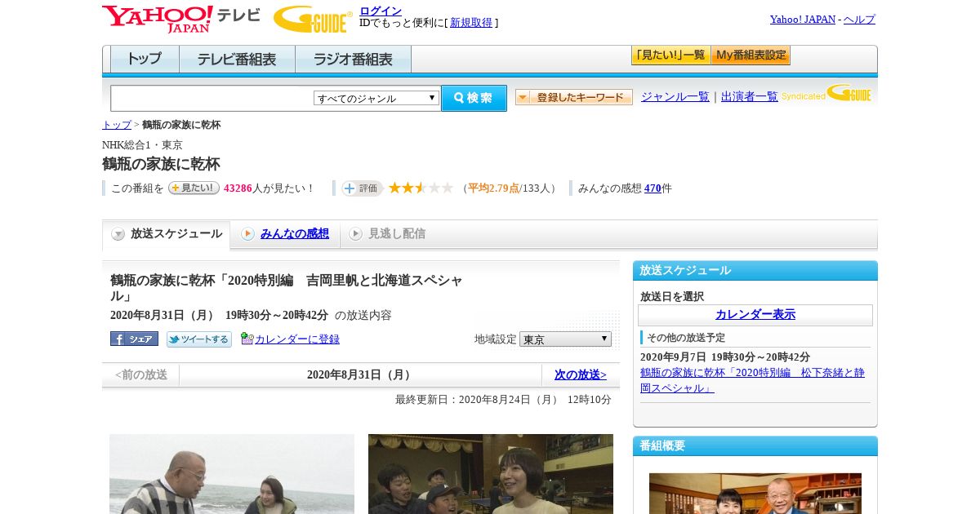Click the down-arrow icon beside 放送スケジュール
Screen dimensions: 980x514
[x=118, y=234]
